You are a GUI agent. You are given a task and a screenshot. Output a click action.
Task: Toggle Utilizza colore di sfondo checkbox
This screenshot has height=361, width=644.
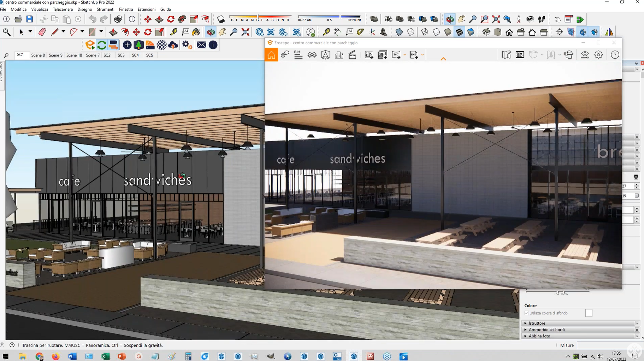527,313
